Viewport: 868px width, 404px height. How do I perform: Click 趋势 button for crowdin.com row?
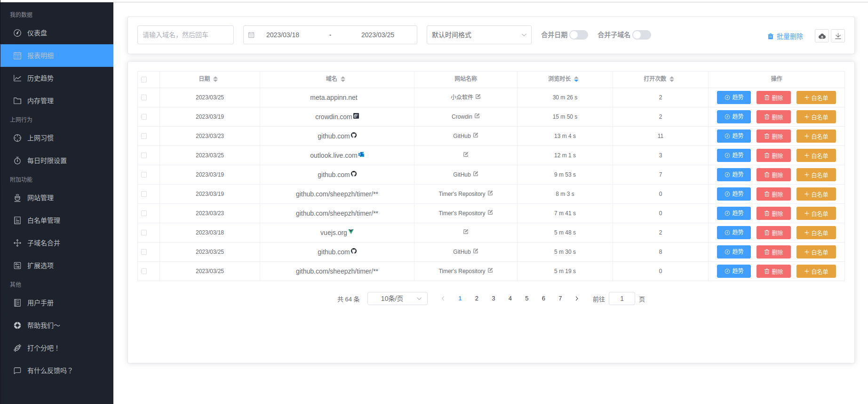point(733,117)
